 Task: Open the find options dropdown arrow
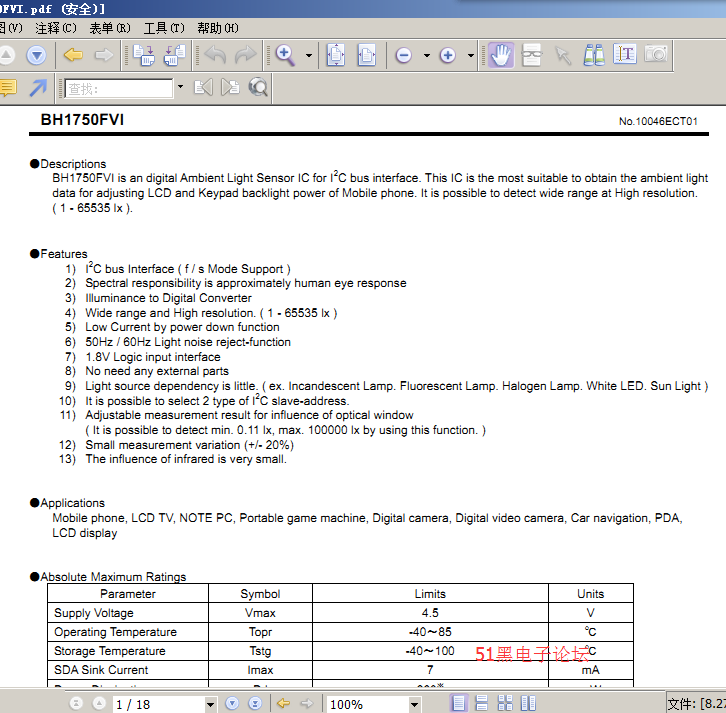tap(181, 87)
